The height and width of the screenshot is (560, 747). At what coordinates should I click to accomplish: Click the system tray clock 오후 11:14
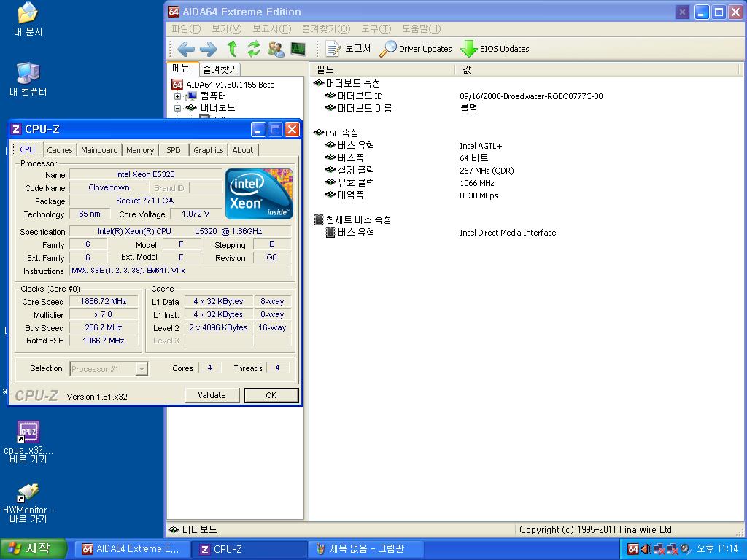pos(717,549)
